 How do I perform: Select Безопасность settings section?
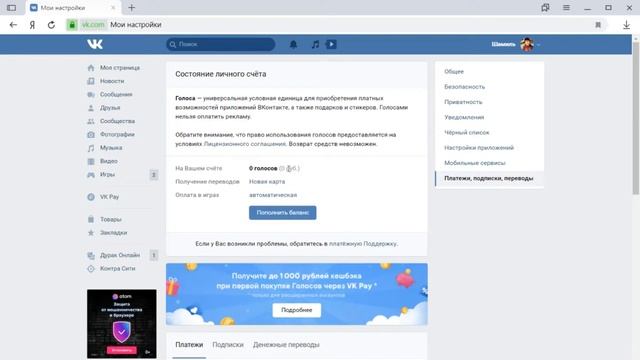tap(464, 87)
